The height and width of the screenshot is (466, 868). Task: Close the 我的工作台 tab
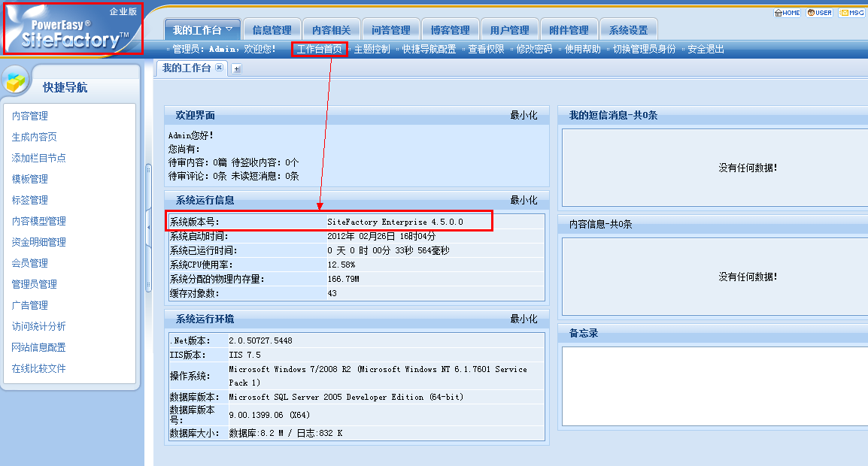pos(220,68)
